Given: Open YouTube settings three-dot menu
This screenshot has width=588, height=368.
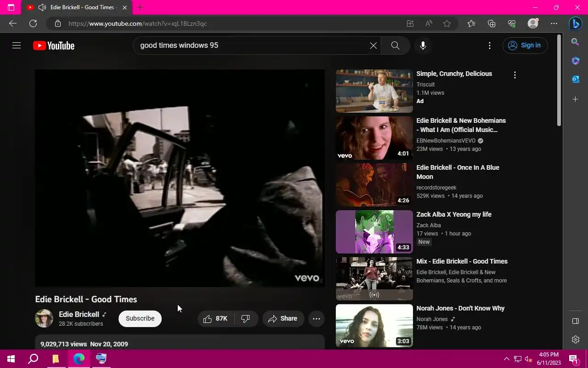Looking at the screenshot, I should click(490, 46).
